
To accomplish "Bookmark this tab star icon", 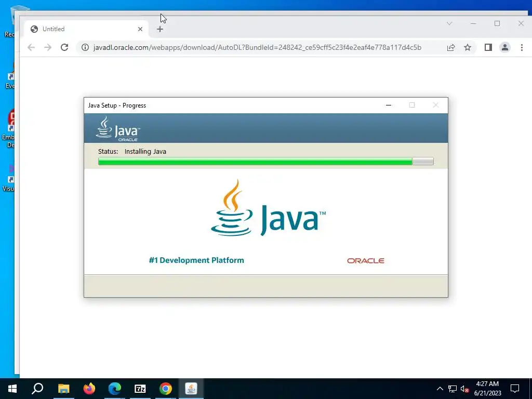I will point(468,47).
